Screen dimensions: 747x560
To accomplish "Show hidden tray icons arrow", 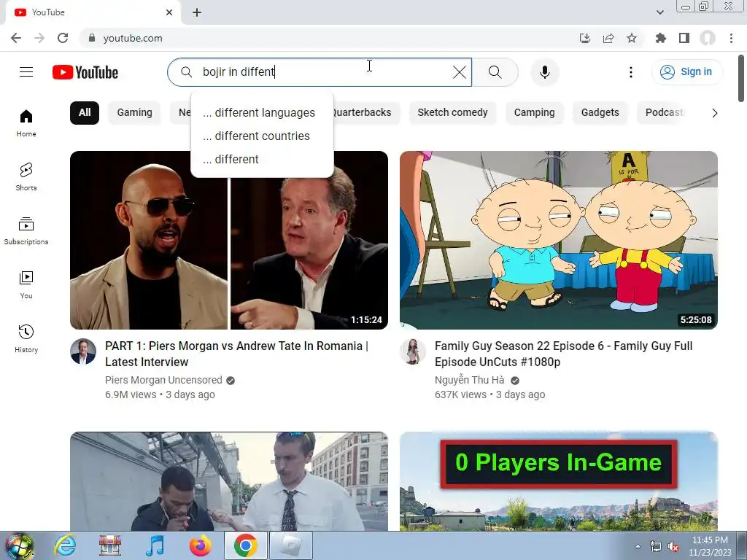I will click(638, 546).
